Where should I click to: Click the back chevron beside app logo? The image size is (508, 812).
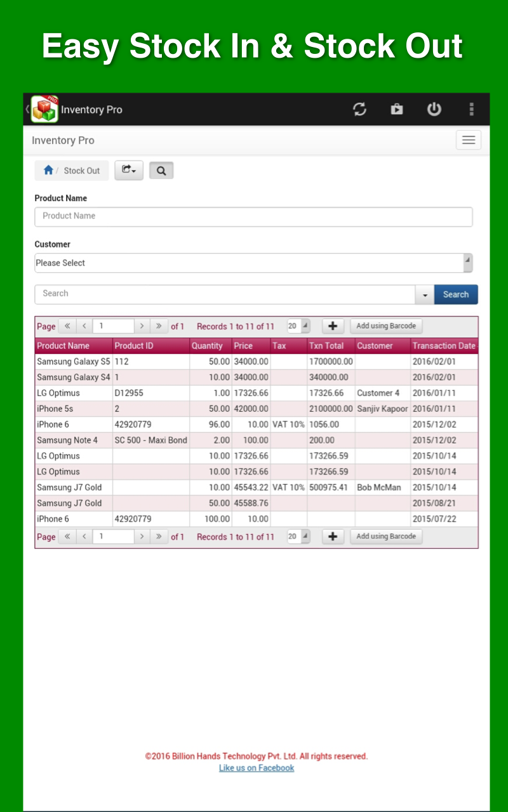(x=27, y=109)
